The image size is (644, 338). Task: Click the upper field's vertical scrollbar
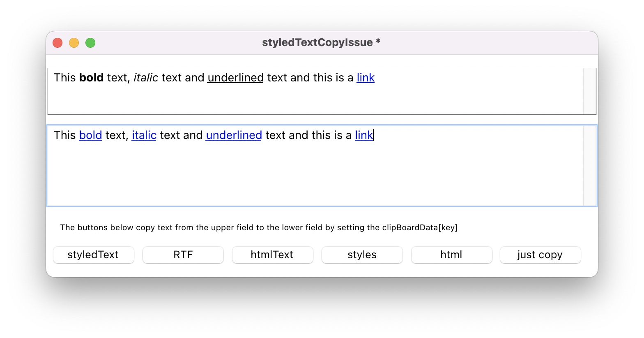coord(590,91)
